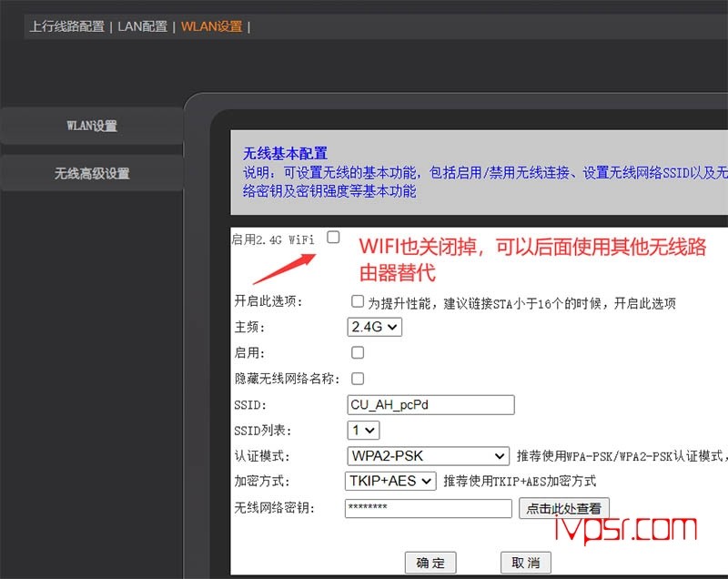Viewport: 728px width, 579px height.
Task: Click the 确定 button
Action: 430,563
